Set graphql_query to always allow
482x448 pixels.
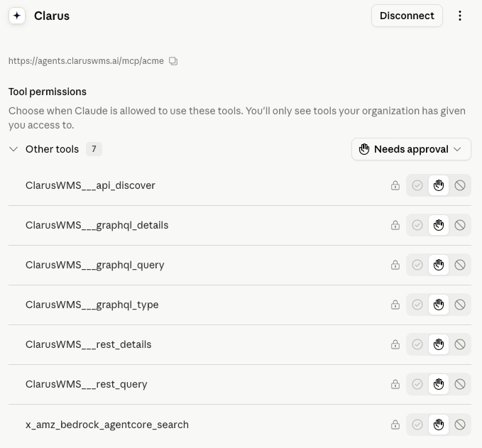point(417,265)
